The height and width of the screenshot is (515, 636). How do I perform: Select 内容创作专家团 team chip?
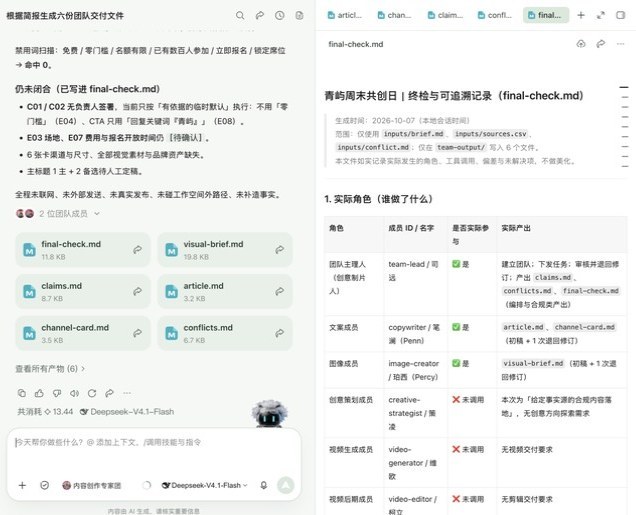coord(92,485)
